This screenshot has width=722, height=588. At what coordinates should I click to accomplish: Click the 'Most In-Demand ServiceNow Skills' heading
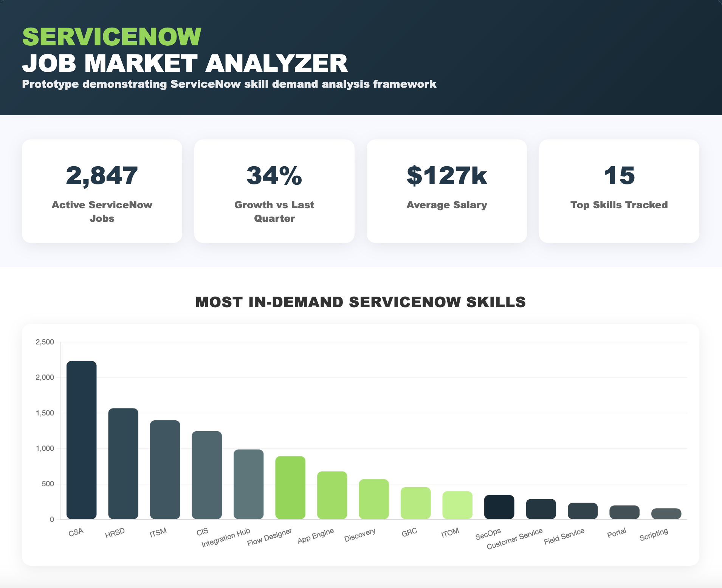(361, 302)
